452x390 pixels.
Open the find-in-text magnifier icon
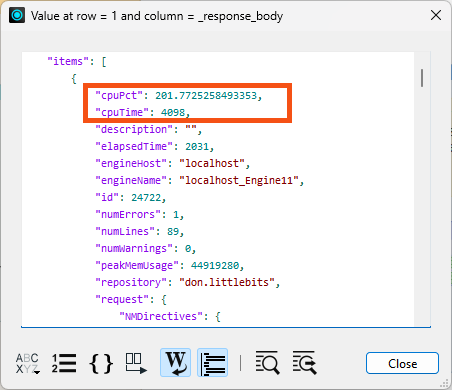pyautogui.click(x=267, y=363)
